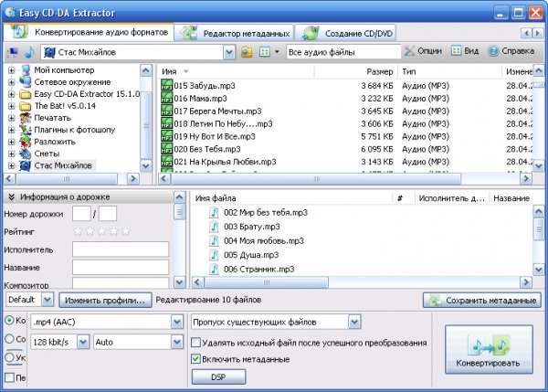Select The Bat! v5.0.14 folder
This screenshot has width=548, height=392.
tap(65, 106)
